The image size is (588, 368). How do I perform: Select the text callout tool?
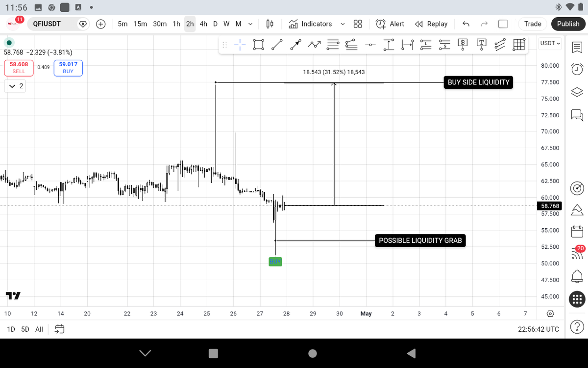(481, 44)
